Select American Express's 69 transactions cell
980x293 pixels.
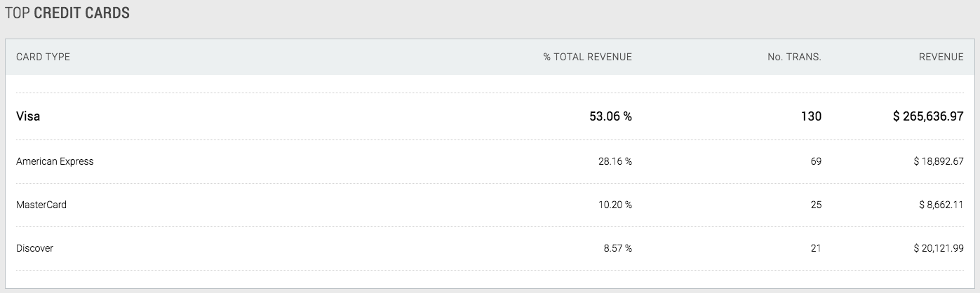click(x=815, y=161)
